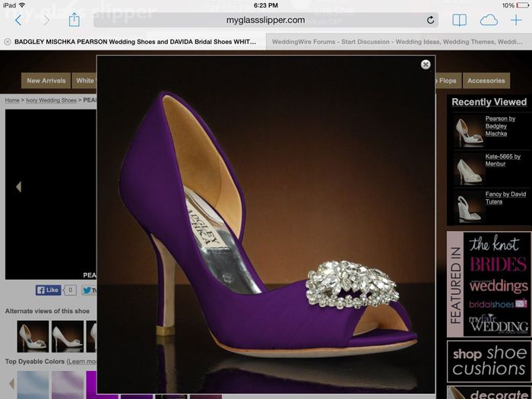532x399 pixels.
Task: Open iCloud Tabs cloud icon
Action: point(489,21)
